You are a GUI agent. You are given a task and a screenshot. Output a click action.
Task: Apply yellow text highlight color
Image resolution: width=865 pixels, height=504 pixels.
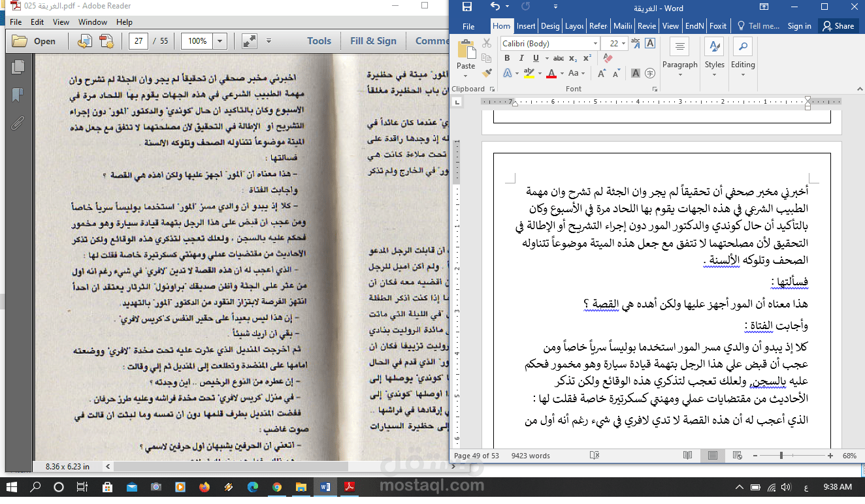[x=529, y=73]
